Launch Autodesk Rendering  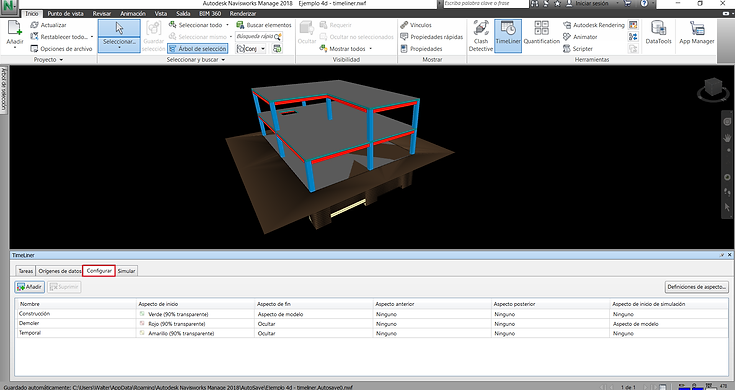(594, 25)
